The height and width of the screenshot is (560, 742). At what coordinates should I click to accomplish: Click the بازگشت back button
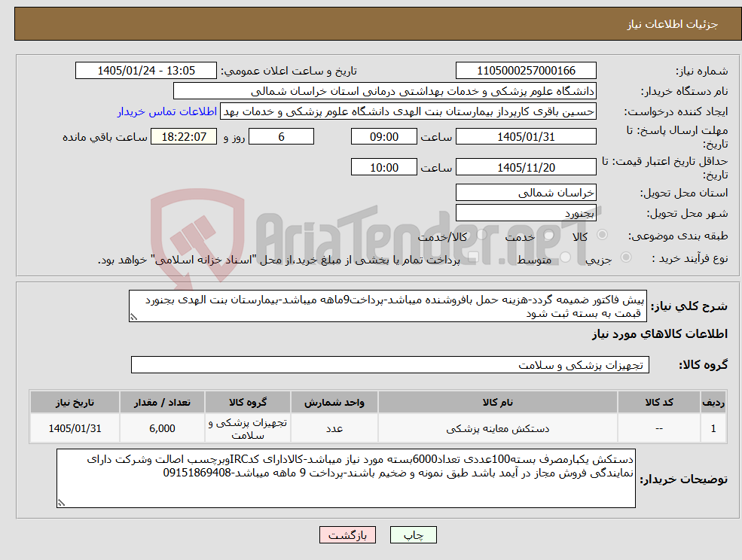[347, 535]
